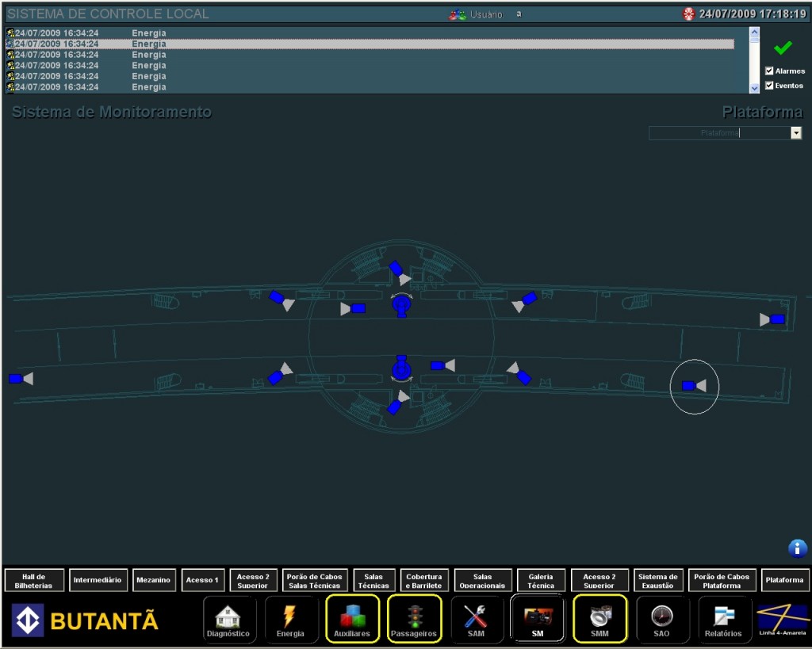This screenshot has height=649, width=812.
Task: Open the SMM multimedia module
Action: (x=599, y=620)
